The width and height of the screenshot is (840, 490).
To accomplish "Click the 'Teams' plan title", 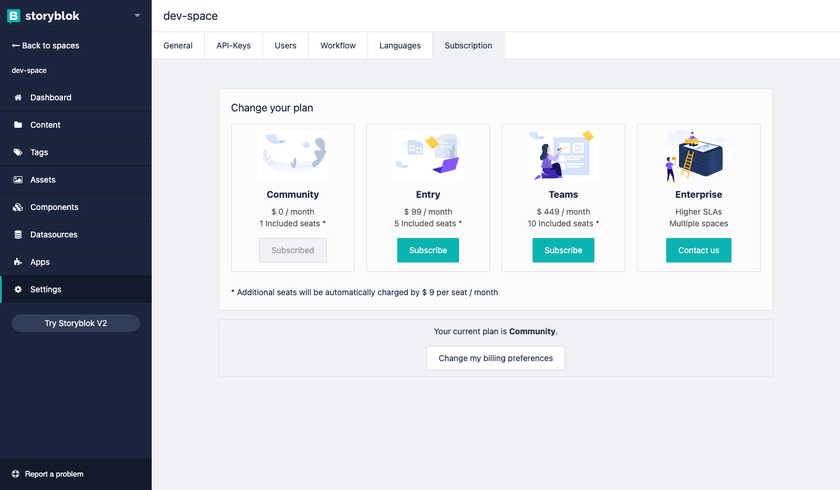I will pyautogui.click(x=563, y=194).
